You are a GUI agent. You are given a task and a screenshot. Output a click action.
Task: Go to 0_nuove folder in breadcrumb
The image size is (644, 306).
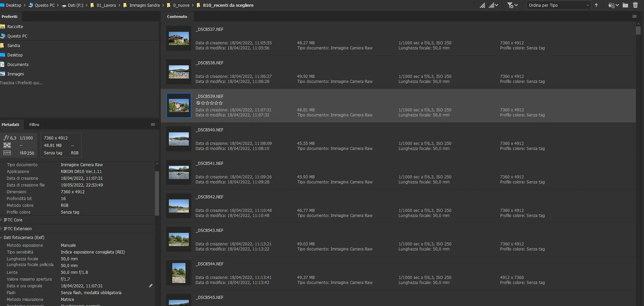tap(181, 5)
